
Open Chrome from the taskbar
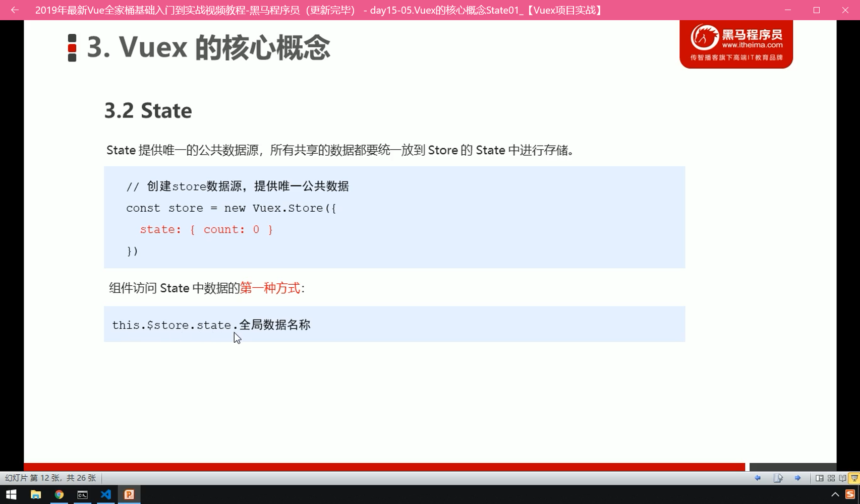[x=59, y=494]
